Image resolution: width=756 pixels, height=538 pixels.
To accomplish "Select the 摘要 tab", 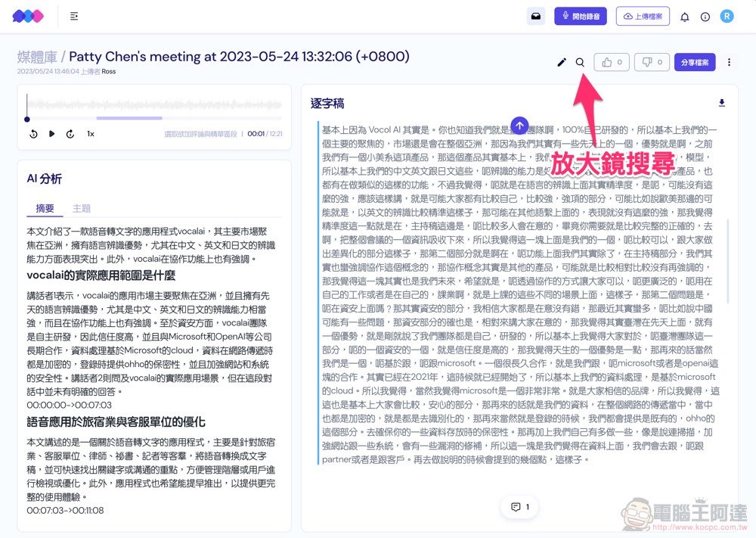I will [45, 208].
